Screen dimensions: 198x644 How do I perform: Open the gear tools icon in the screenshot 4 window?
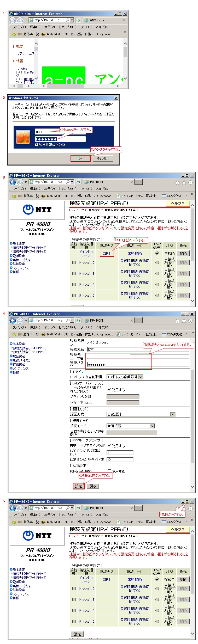190,321
